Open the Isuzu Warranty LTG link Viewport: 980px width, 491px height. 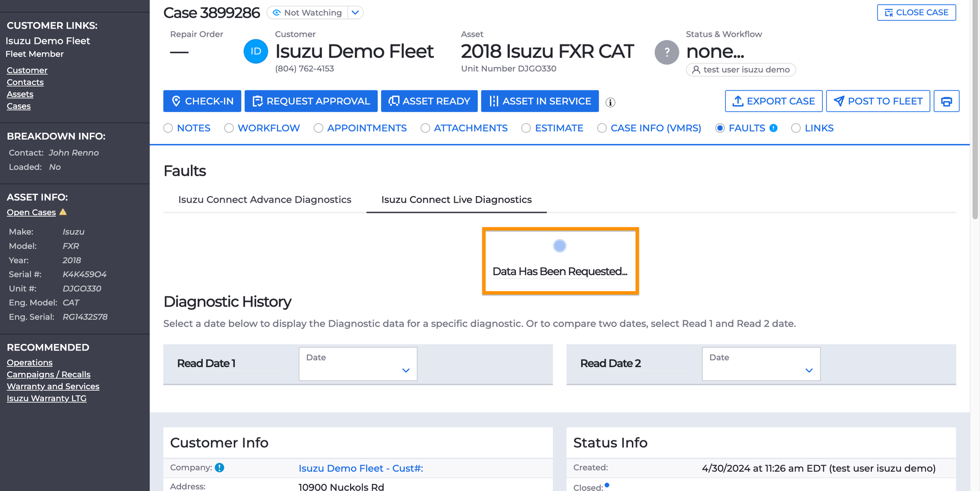[x=46, y=398]
